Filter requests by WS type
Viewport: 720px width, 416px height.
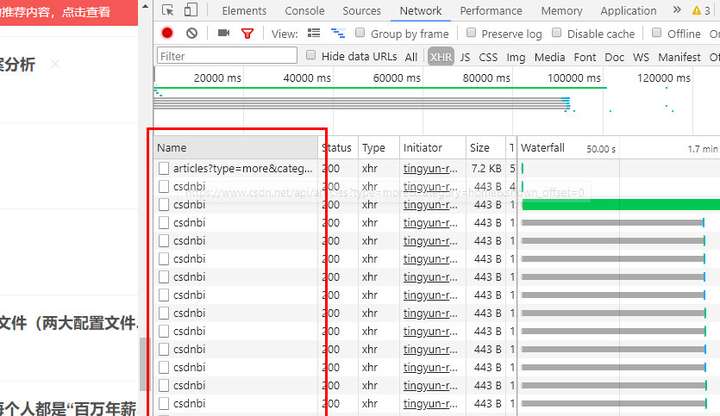(x=641, y=57)
